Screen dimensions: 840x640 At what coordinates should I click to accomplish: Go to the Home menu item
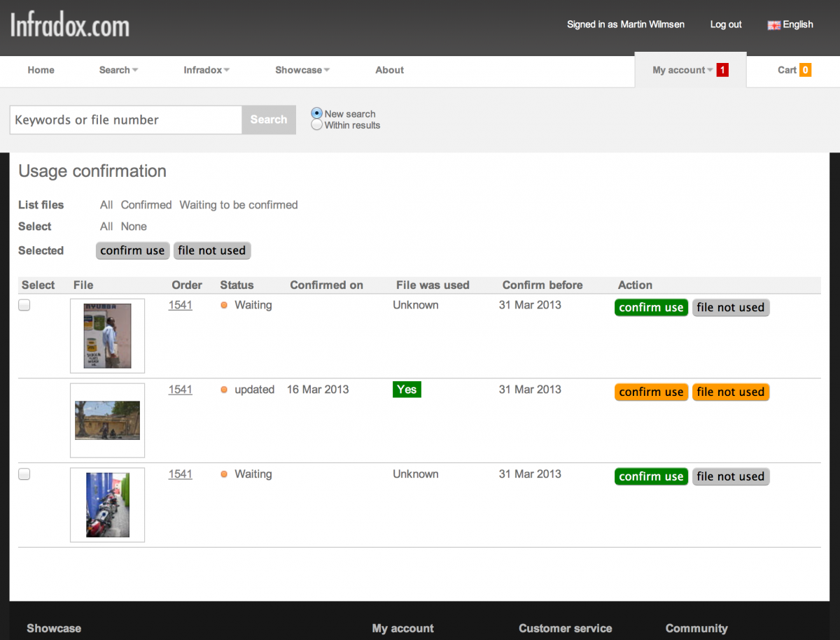pyautogui.click(x=41, y=70)
